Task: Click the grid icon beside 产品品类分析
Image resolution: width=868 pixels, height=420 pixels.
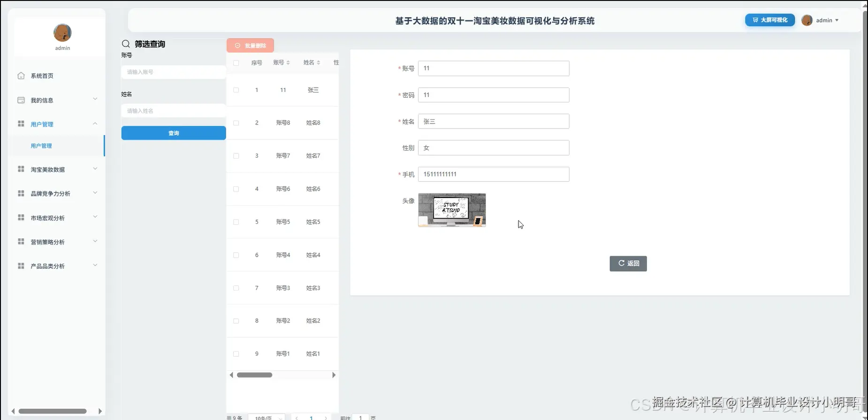Action: click(x=21, y=266)
